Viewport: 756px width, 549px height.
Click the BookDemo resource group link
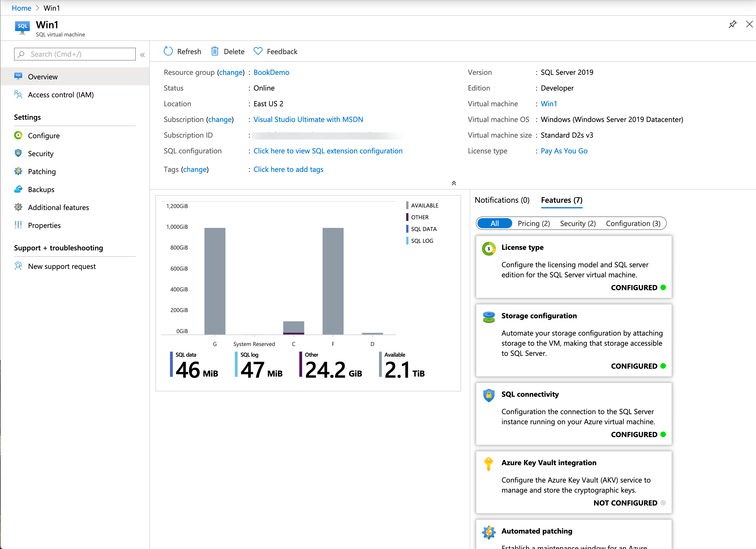pyautogui.click(x=272, y=72)
